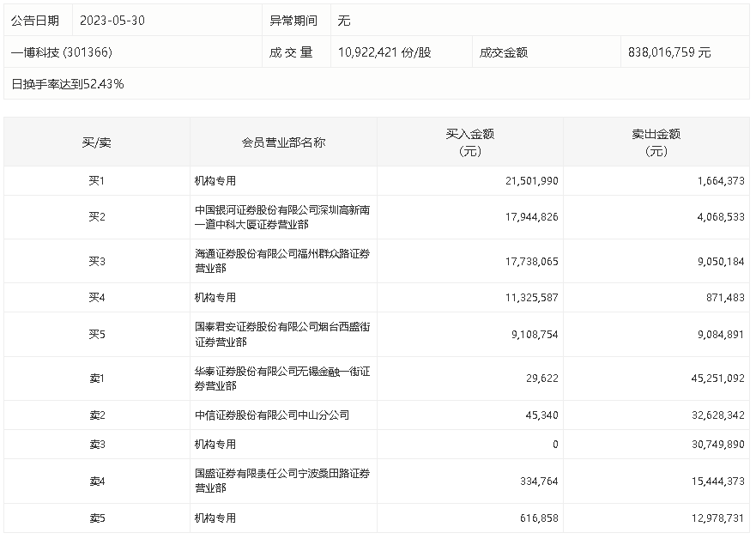Click 中信证券股份有限公司中山分公司
The width and height of the screenshot is (756, 539).
(272, 415)
